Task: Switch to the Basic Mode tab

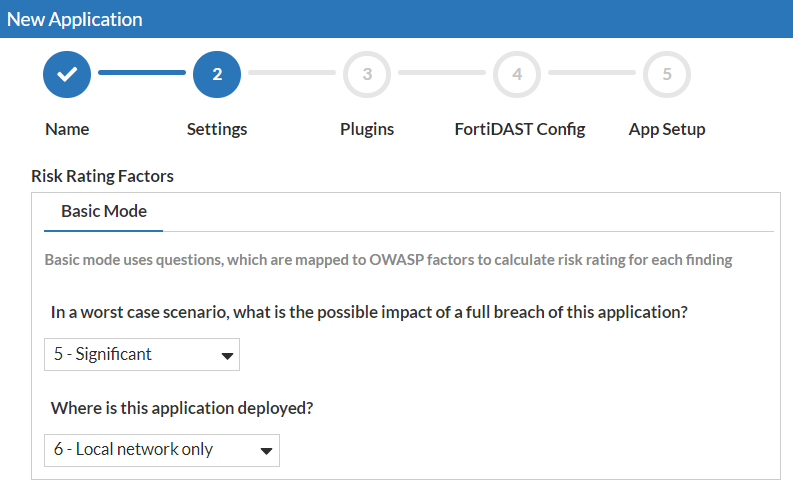Action: (x=104, y=211)
